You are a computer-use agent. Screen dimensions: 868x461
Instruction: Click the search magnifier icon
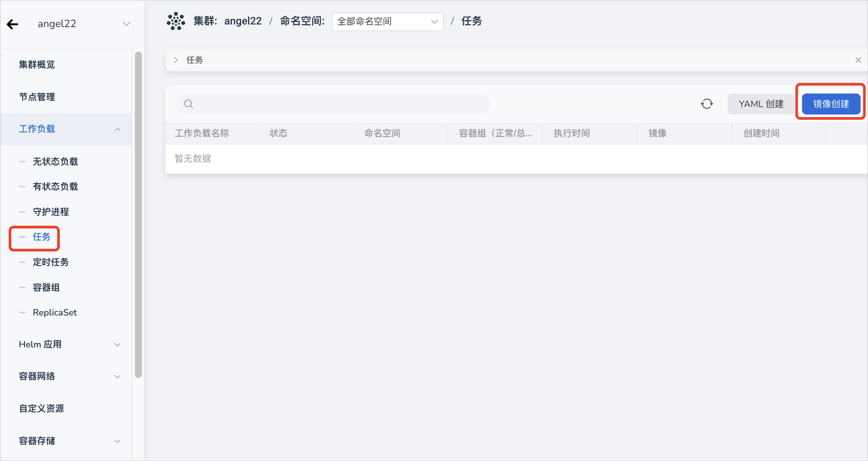[188, 104]
